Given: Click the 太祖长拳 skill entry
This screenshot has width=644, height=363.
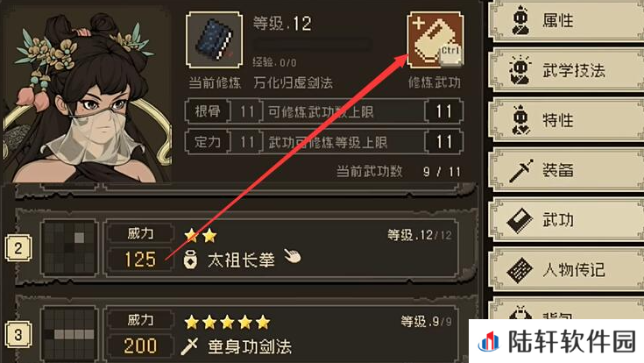Looking at the screenshot, I should [241, 260].
